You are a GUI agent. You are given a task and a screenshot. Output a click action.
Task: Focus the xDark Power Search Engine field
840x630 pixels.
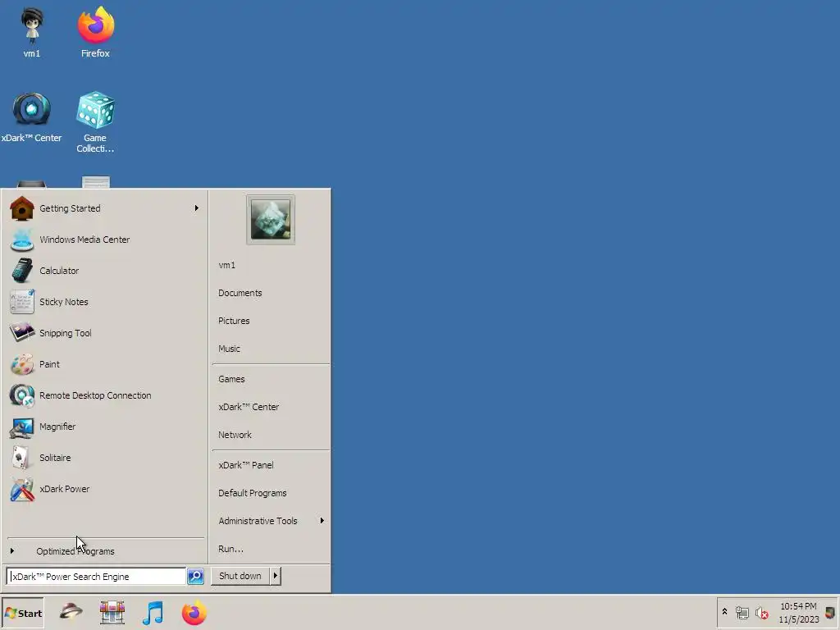[97, 577]
